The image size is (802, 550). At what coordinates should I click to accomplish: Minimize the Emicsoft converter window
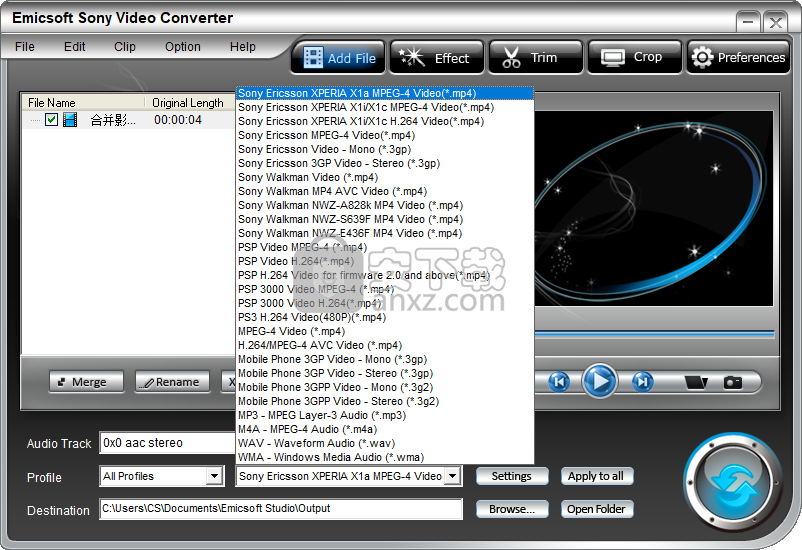click(748, 22)
